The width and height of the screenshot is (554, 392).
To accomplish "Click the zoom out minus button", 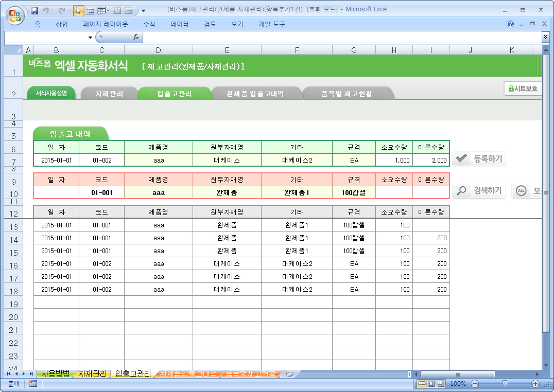I will click(475, 384).
